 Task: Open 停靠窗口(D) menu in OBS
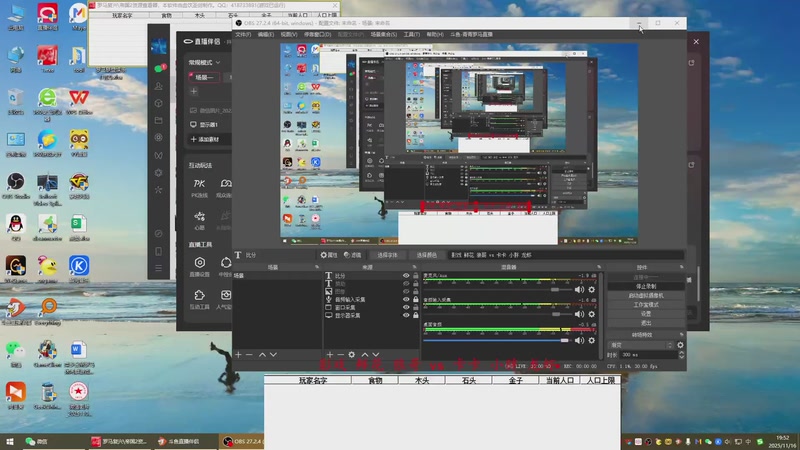pyautogui.click(x=317, y=35)
